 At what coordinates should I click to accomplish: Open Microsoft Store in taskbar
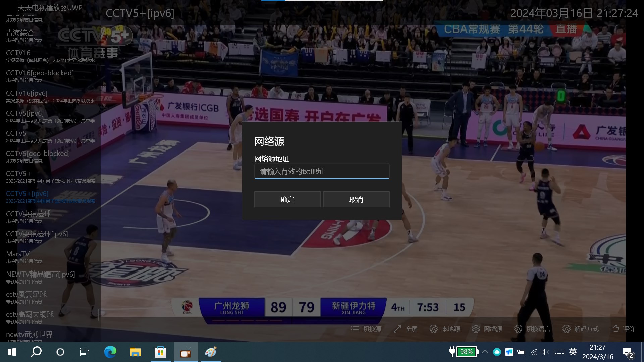pos(160,352)
